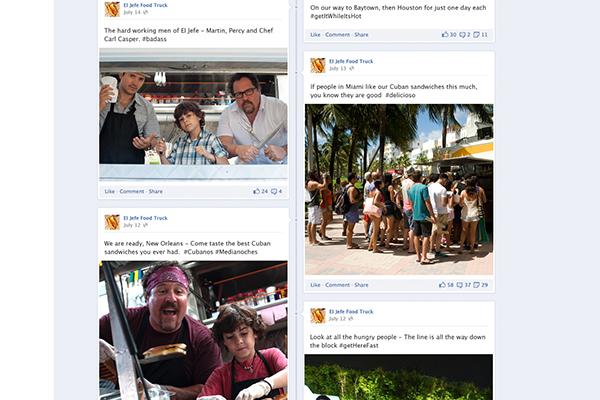Like the Baytown Houston post
600x400 pixels.
315,35
